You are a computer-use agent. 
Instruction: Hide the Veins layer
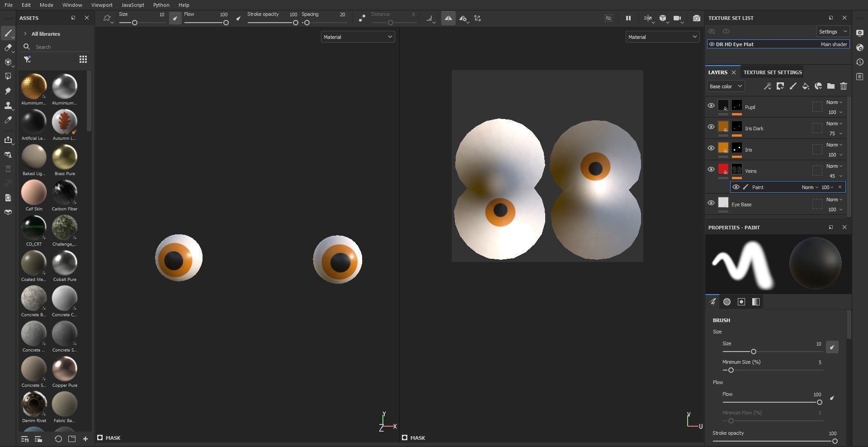pos(711,169)
